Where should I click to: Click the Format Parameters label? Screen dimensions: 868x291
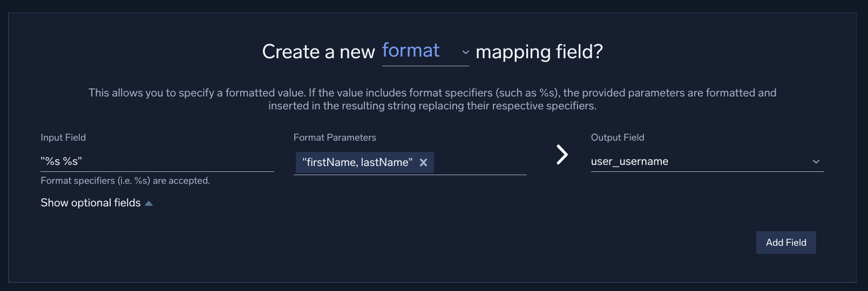coord(335,137)
